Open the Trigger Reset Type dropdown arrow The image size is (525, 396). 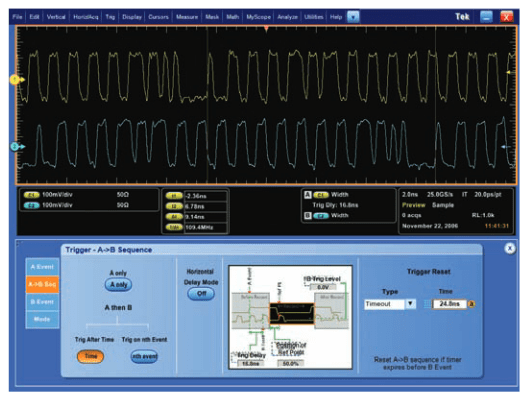(410, 304)
